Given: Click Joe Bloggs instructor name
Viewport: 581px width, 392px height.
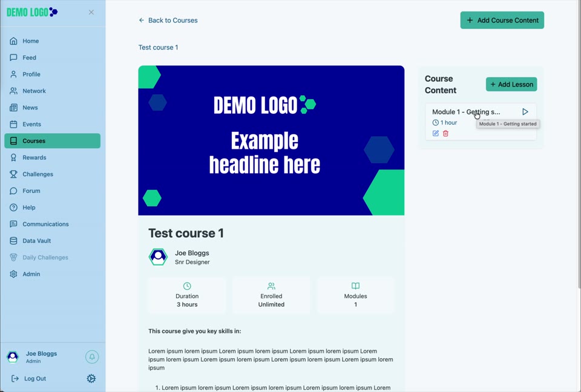Looking at the screenshot, I should coord(192,253).
